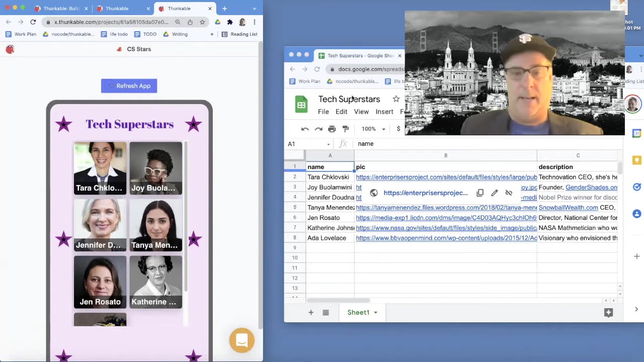Open a new tab in Thunkable window
The width and height of the screenshot is (644, 362).
coord(224,9)
